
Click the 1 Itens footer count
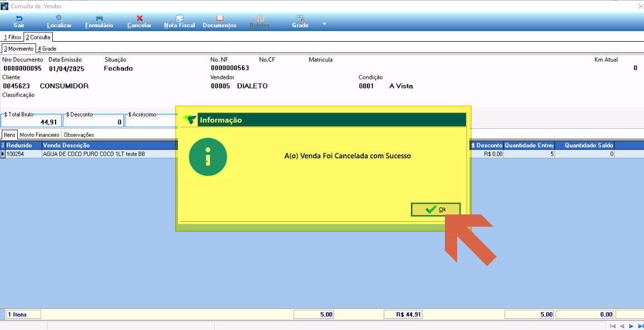click(24, 314)
